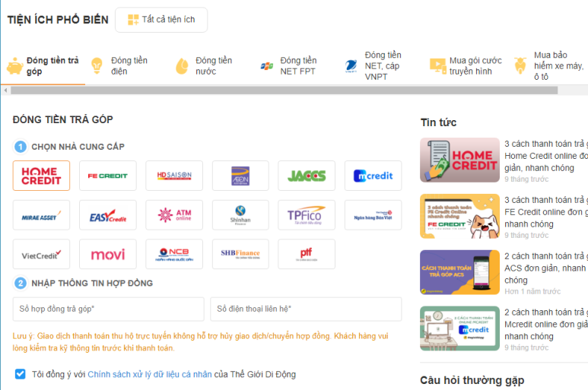Image resolution: width=588 pixels, height=390 pixels.
Task: Focus the Số hợp đồng trả góp field
Action: 108,309
